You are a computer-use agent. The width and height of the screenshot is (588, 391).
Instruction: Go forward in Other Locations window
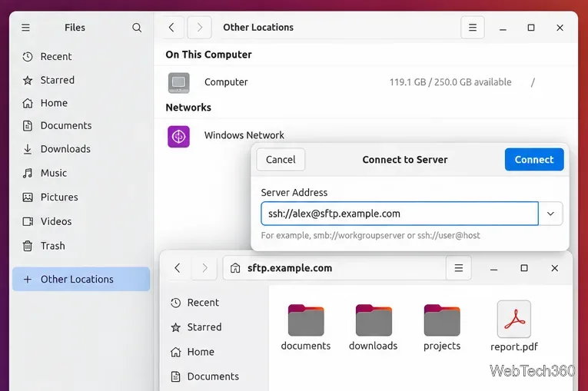click(x=199, y=28)
